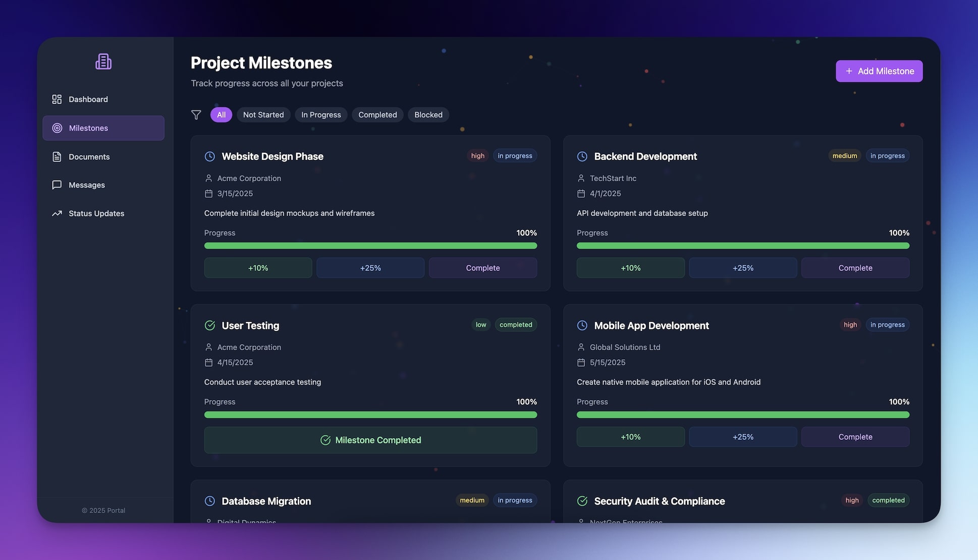The width and height of the screenshot is (978, 560).
Task: Mark Backend Development as Complete
Action: (x=855, y=267)
